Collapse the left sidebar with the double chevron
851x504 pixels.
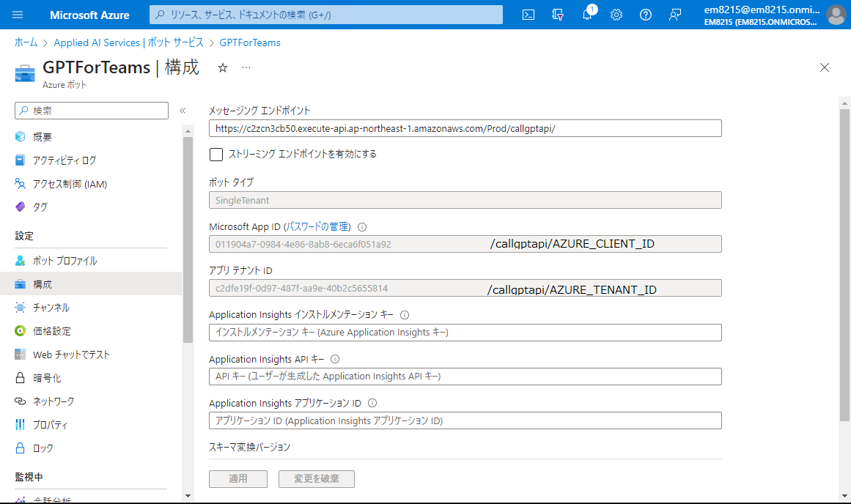coord(183,111)
